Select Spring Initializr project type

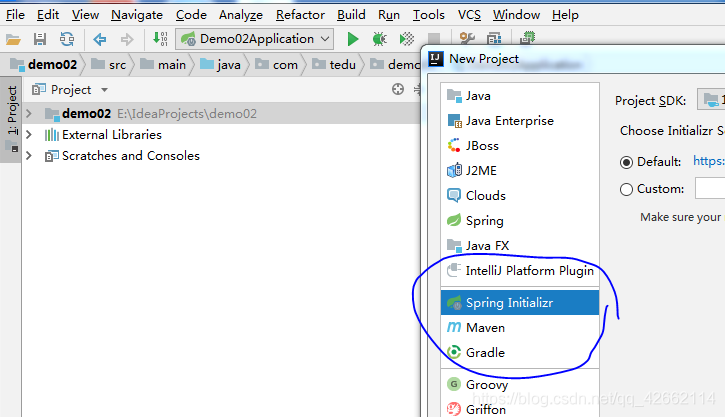tap(520, 303)
